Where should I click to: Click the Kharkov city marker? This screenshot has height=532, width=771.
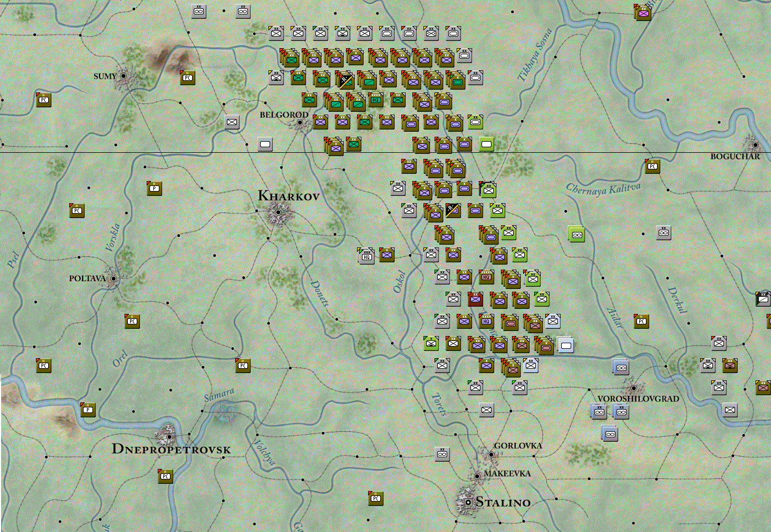[278, 212]
